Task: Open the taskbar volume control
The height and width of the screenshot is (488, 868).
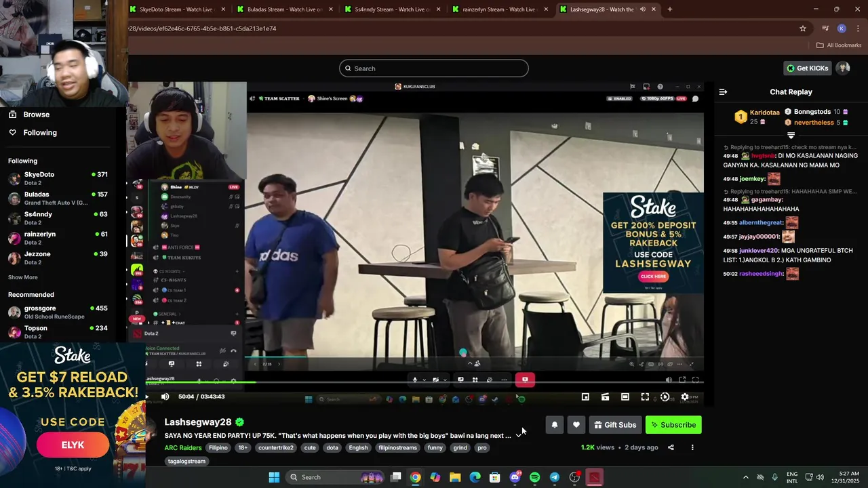Action: 820,477
